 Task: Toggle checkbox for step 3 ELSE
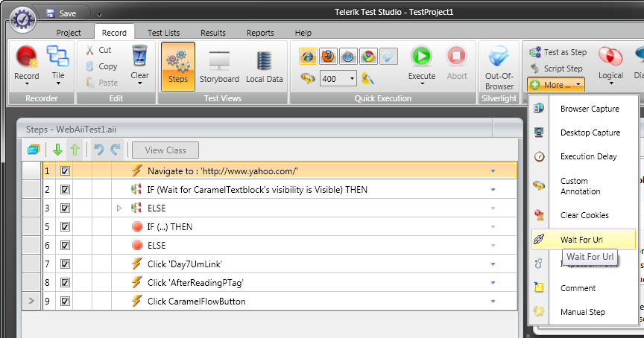[65, 208]
